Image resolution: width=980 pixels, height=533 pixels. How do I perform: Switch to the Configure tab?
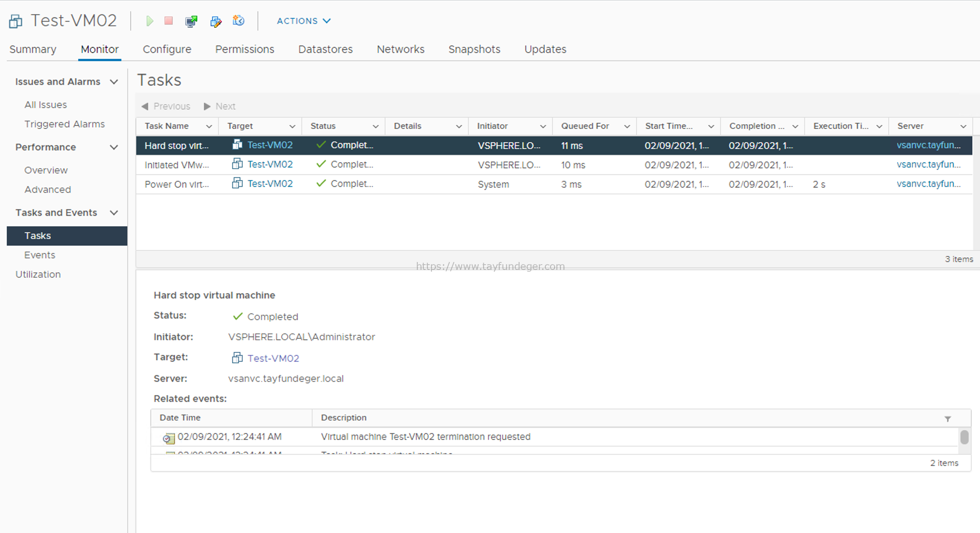167,49
